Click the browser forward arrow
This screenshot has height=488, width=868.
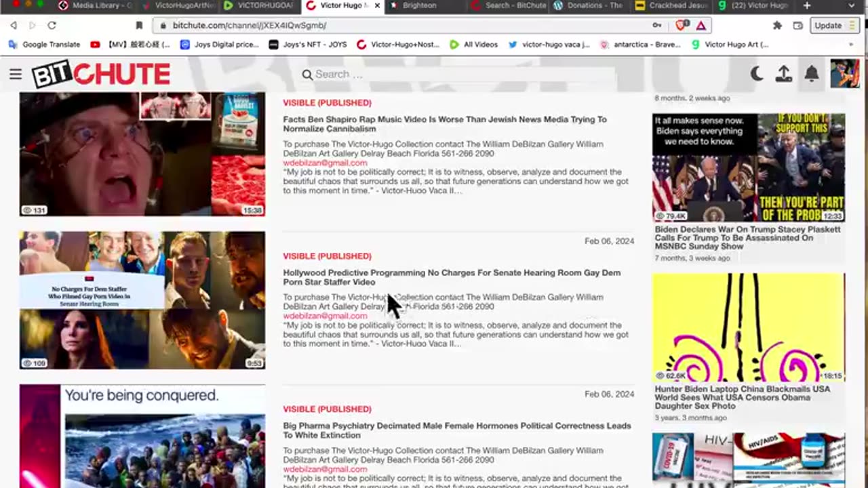[x=32, y=25]
